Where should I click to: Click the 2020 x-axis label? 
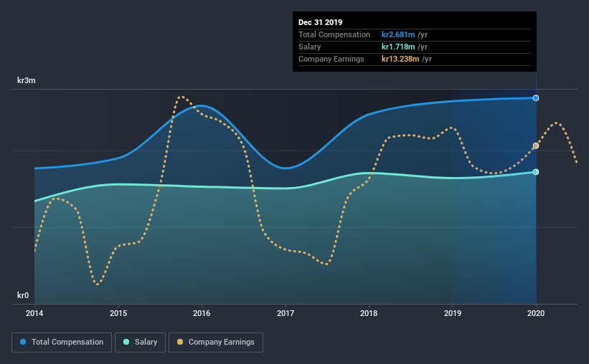(536, 313)
